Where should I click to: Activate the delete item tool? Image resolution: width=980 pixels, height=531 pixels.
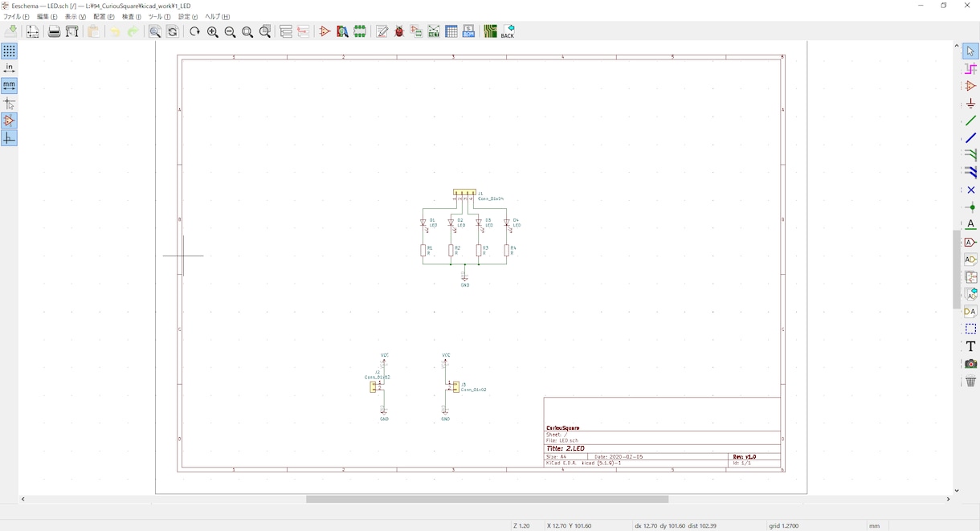970,381
